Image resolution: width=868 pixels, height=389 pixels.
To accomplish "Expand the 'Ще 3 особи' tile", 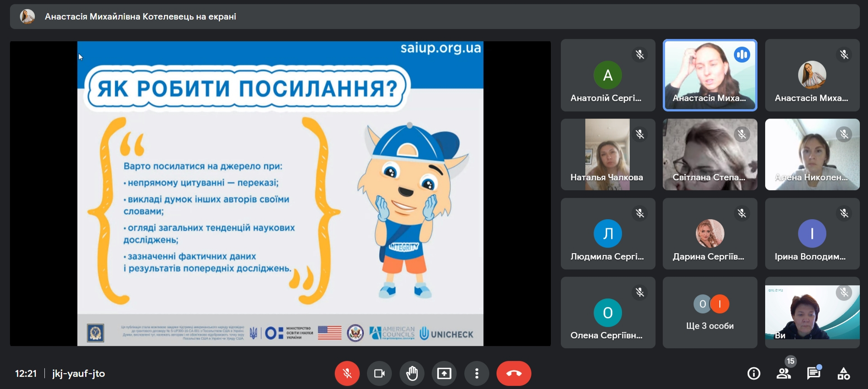I will pyautogui.click(x=710, y=312).
